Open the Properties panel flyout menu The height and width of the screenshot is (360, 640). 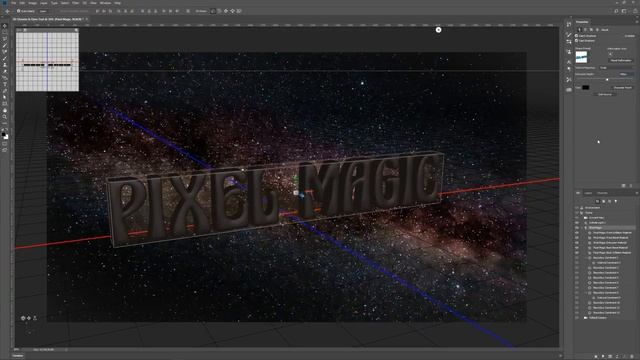pyautogui.click(x=637, y=22)
